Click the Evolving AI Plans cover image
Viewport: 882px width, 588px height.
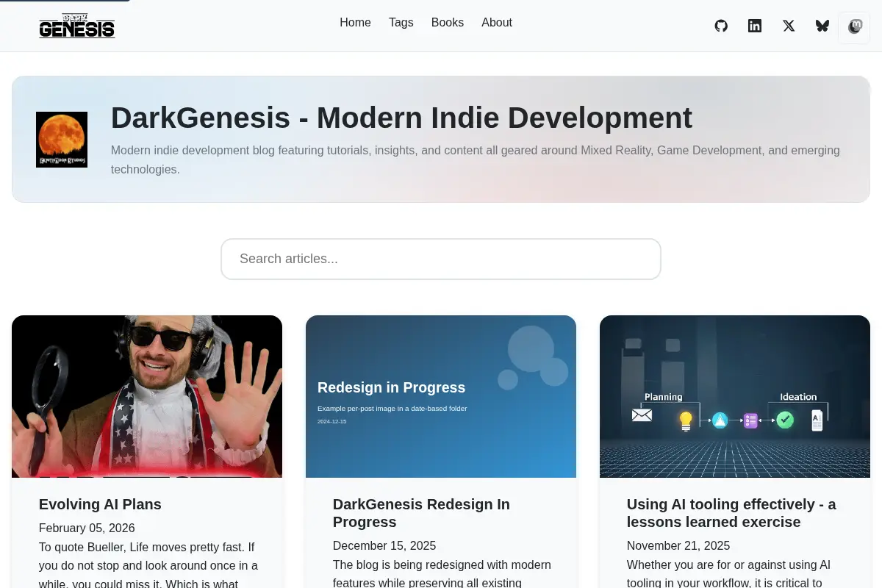(147, 397)
